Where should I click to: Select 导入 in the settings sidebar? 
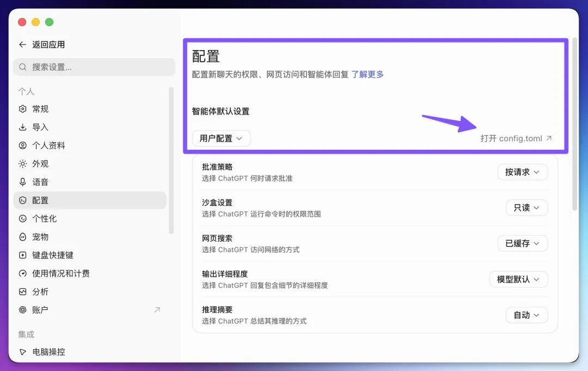pos(90,127)
